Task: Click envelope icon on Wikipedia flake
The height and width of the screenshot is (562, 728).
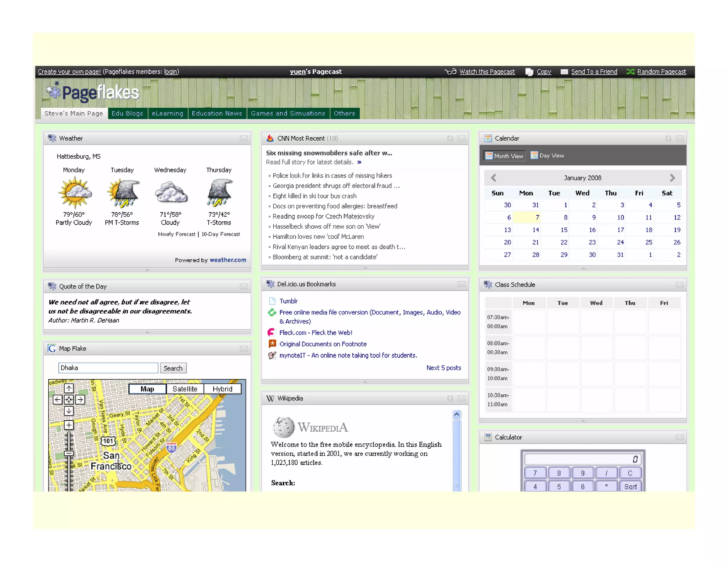Action: [x=461, y=398]
